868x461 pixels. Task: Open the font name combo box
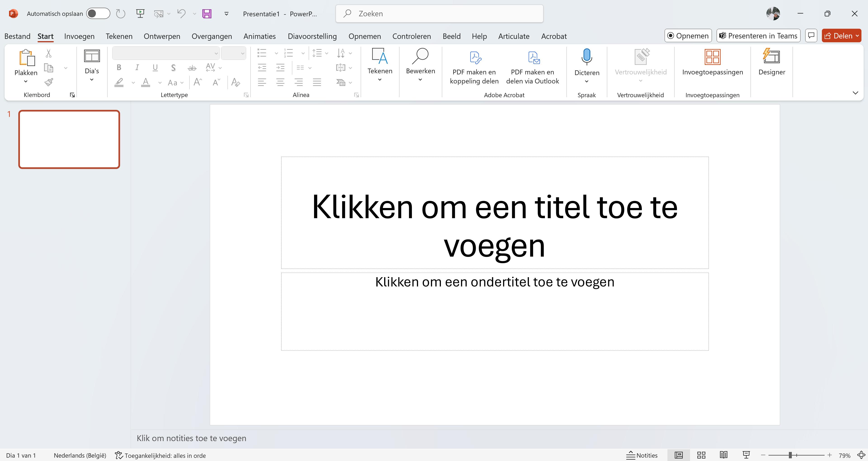[166, 53]
